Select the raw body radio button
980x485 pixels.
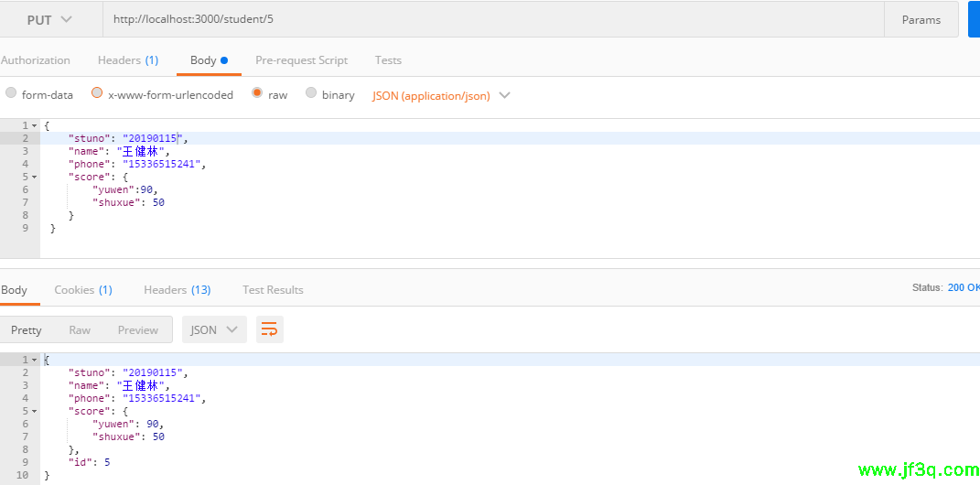pos(257,93)
